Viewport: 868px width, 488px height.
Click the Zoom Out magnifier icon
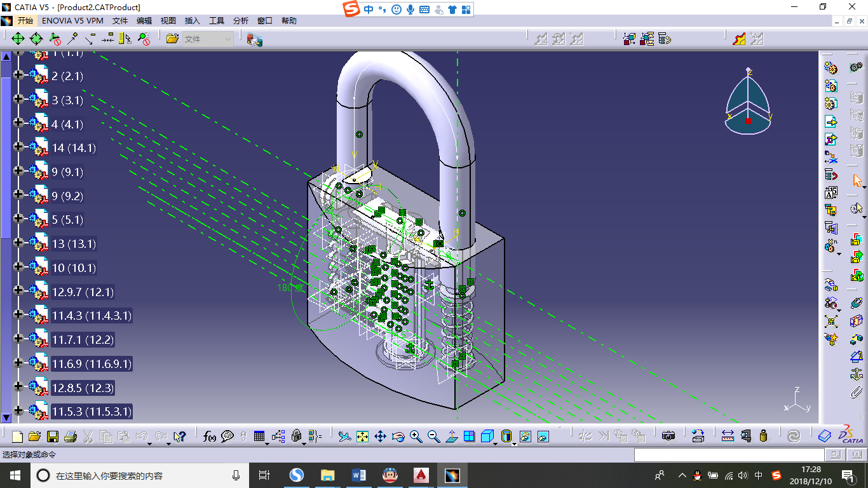(x=433, y=437)
